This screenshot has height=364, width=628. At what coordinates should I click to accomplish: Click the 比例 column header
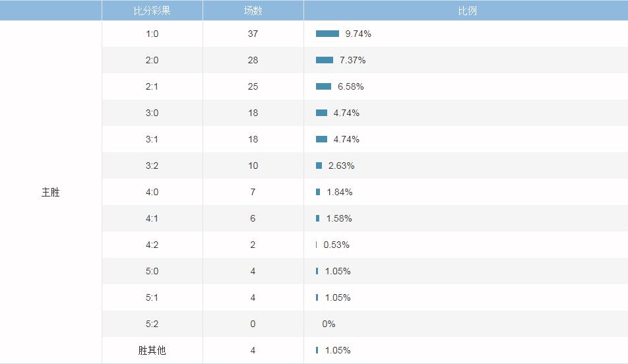click(x=467, y=11)
